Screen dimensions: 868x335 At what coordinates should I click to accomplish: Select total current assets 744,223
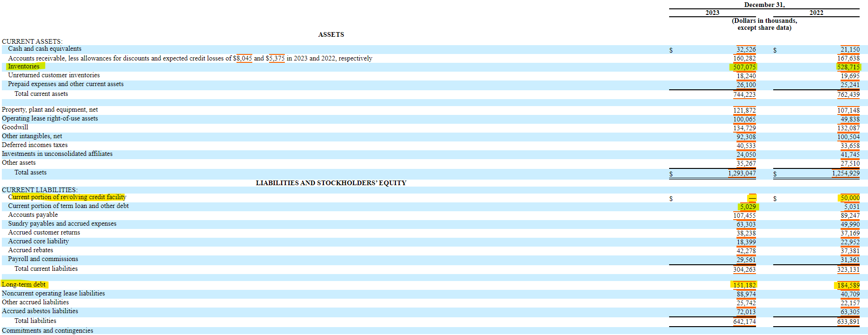(x=744, y=94)
